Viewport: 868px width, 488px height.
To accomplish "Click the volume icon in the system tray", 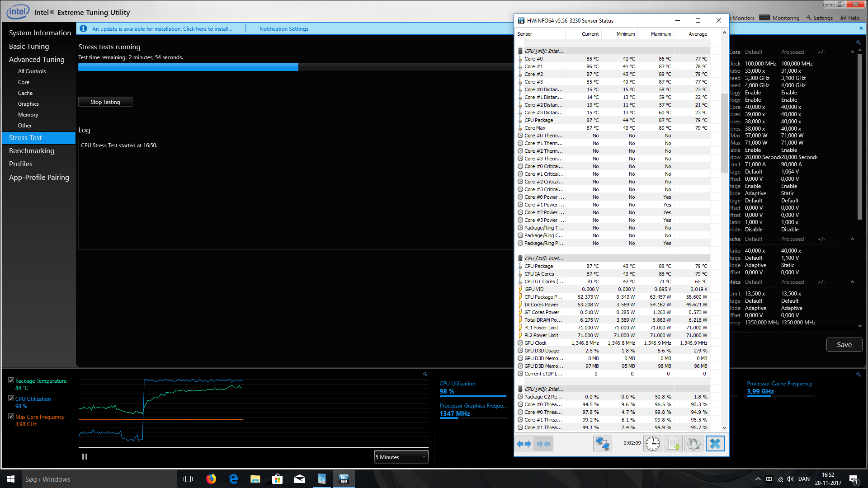I will (790, 479).
